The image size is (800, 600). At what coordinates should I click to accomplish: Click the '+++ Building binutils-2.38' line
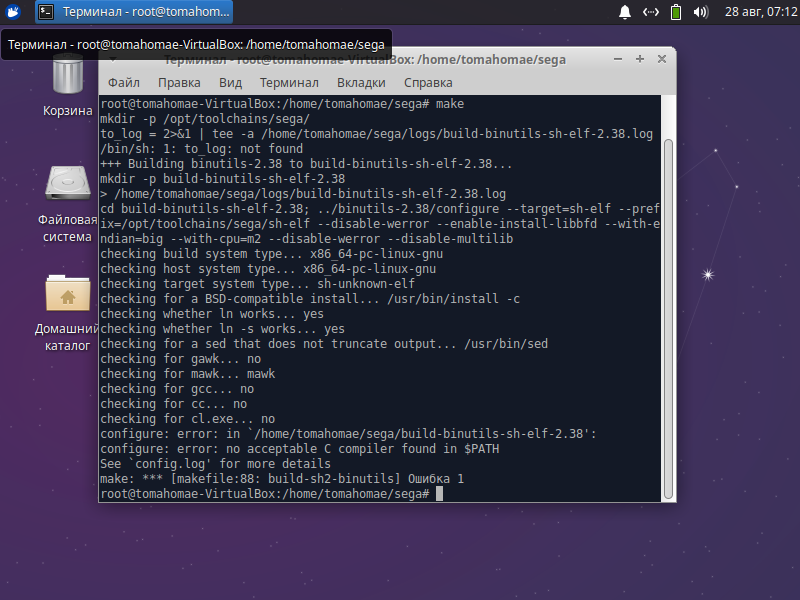point(306,164)
